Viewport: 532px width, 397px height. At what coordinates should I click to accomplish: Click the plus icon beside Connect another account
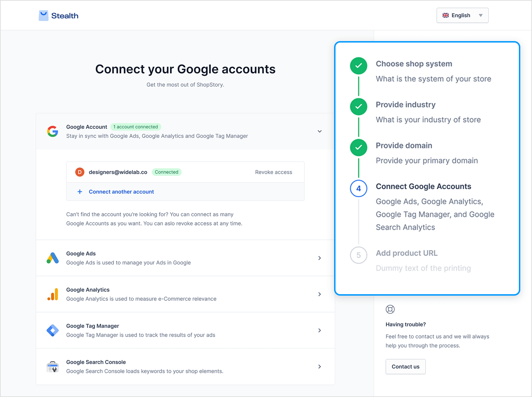[80, 192]
